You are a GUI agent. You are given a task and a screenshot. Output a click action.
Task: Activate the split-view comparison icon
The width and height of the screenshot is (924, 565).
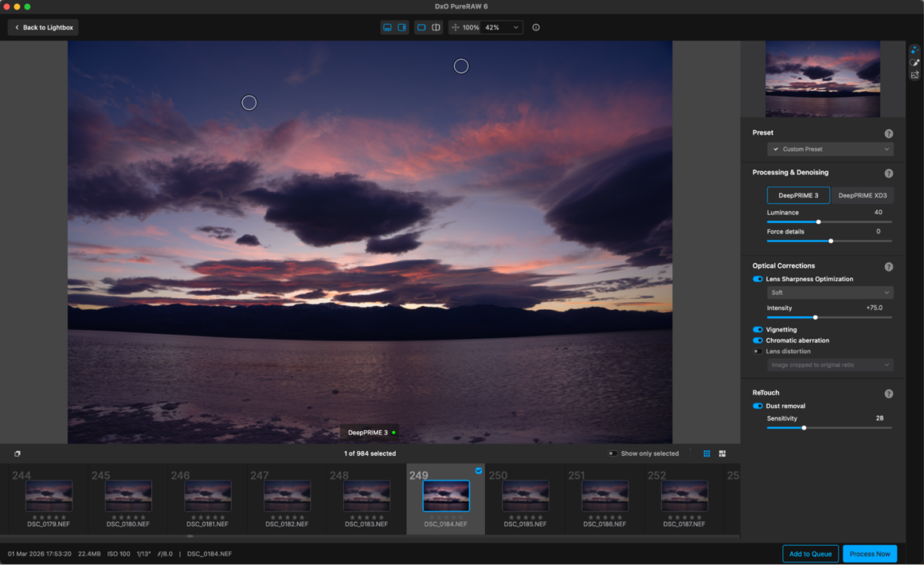437,27
